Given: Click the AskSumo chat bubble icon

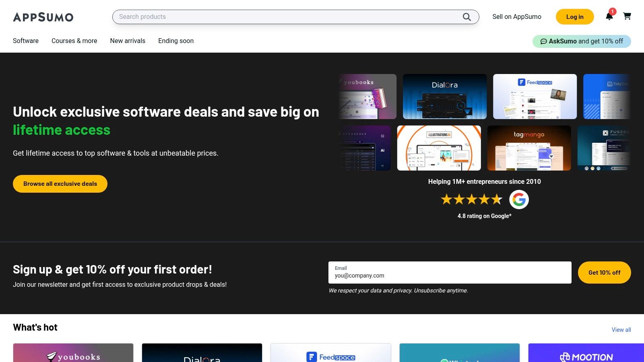Looking at the screenshot, I should [x=544, y=41].
